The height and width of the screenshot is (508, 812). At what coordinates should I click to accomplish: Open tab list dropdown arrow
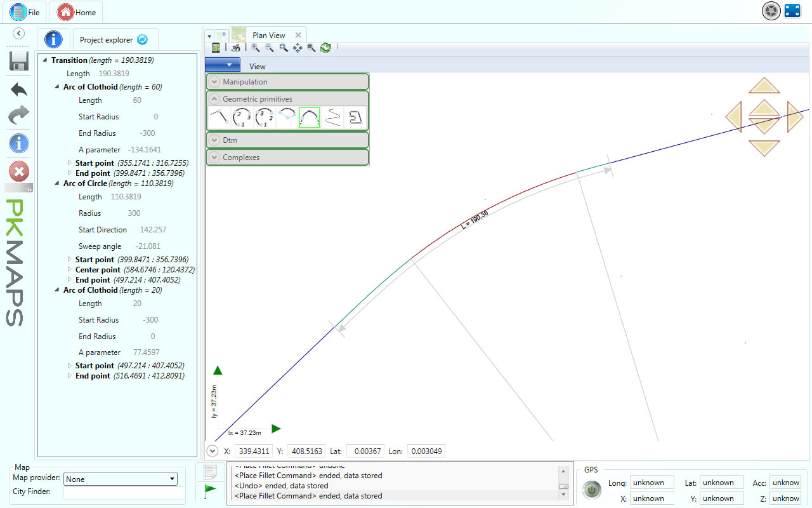[x=209, y=36]
